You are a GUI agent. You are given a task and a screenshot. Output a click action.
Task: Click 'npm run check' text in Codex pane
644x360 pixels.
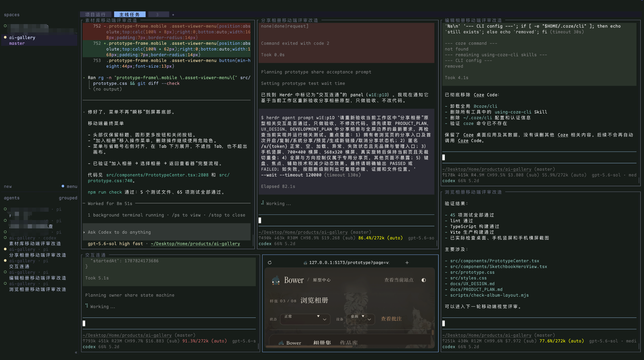coord(105,192)
